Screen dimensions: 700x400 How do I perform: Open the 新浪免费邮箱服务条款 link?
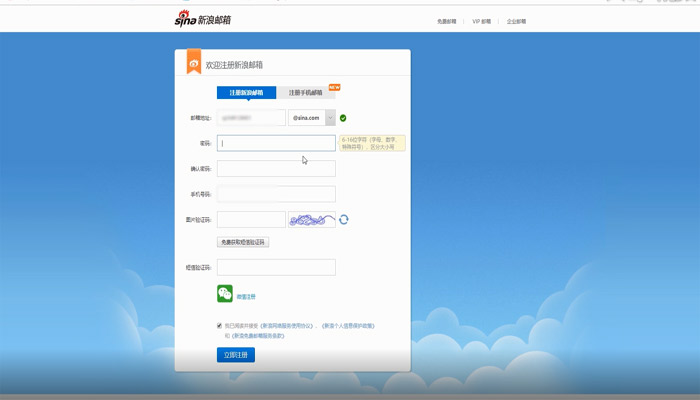click(x=258, y=336)
